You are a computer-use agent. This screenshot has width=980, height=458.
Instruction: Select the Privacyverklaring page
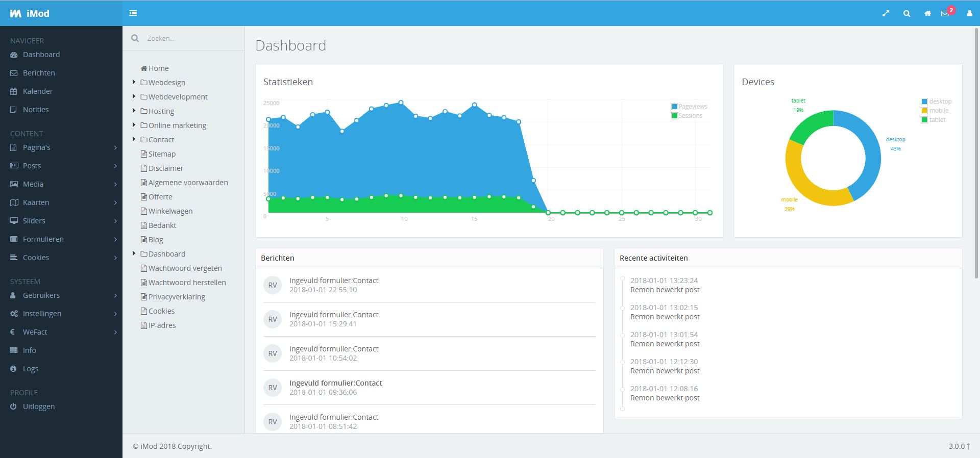173,297
